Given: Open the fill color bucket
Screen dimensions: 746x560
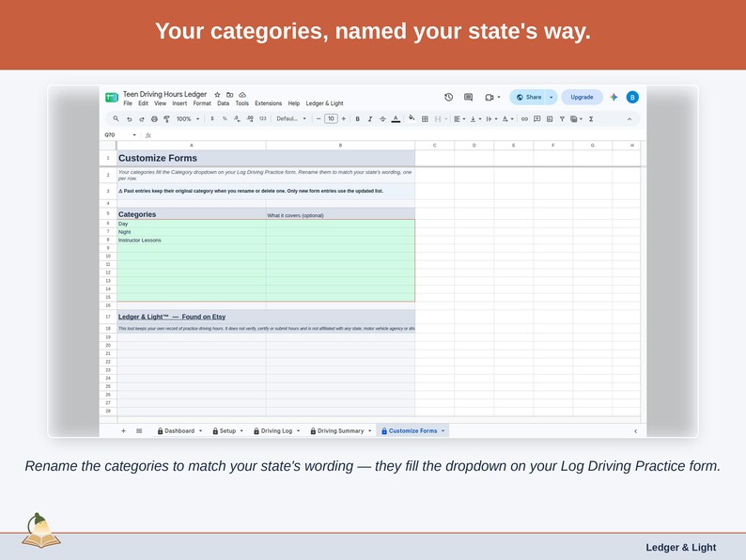Looking at the screenshot, I should (412, 118).
